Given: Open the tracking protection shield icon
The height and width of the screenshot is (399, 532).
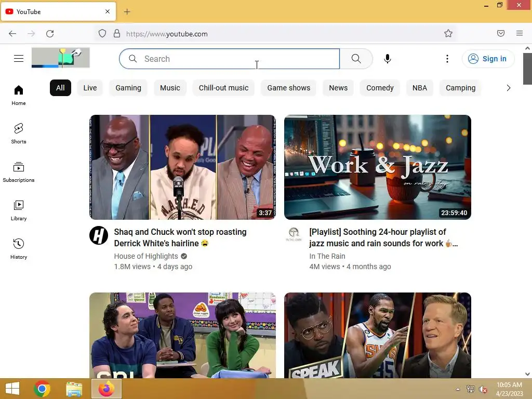Looking at the screenshot, I should (102, 33).
